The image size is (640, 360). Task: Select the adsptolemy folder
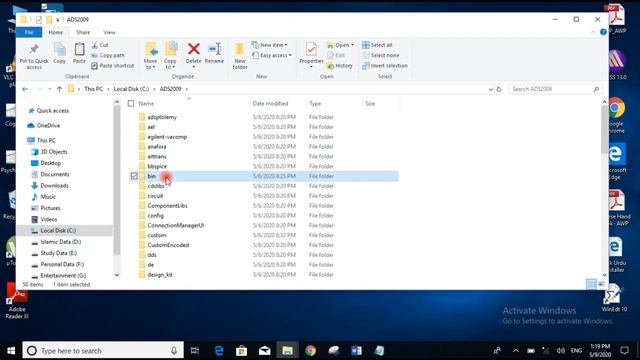162,117
